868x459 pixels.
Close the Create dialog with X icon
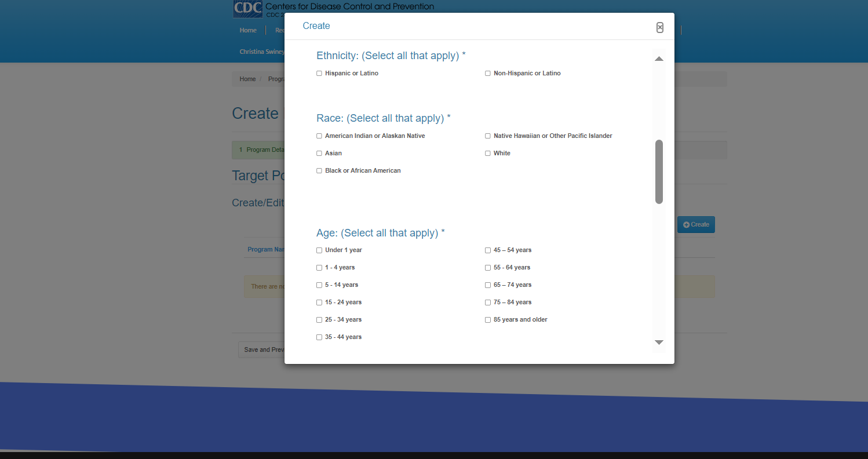[x=659, y=28]
